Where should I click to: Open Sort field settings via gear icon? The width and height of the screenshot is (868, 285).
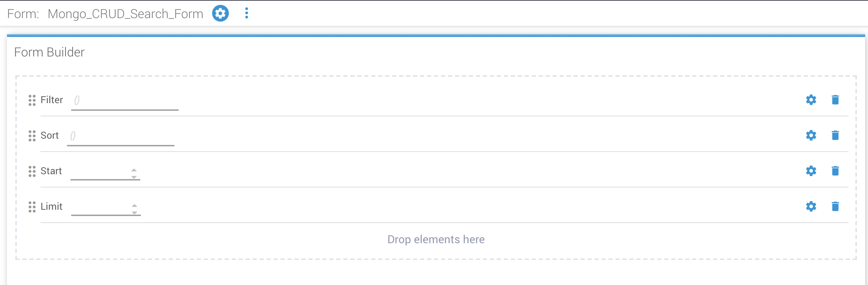811,136
